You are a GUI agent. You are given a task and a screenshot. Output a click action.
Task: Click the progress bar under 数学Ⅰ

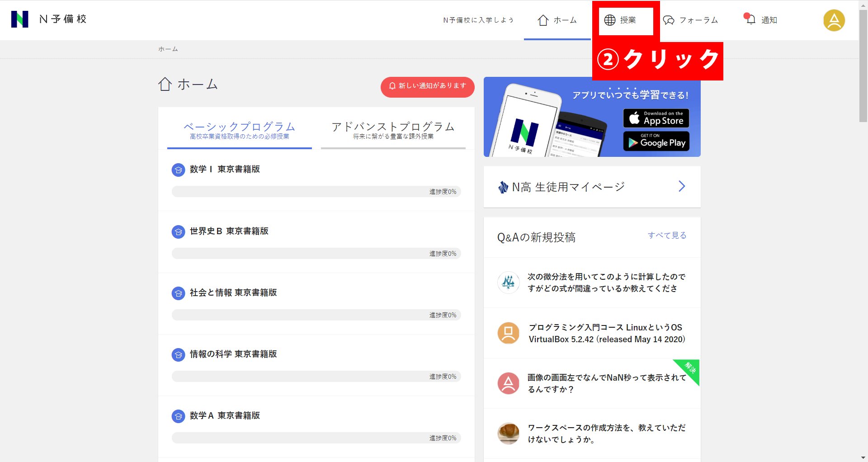click(316, 192)
